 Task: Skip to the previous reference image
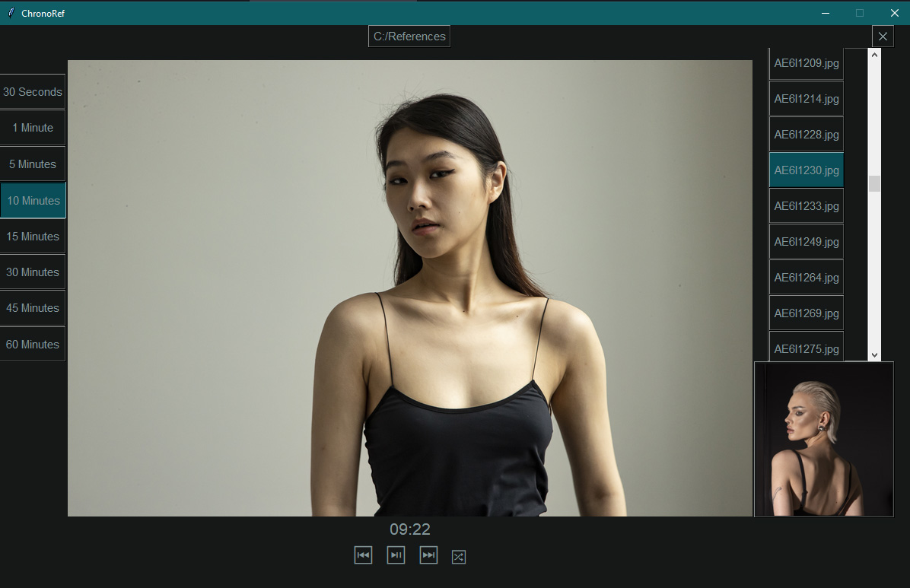363,555
